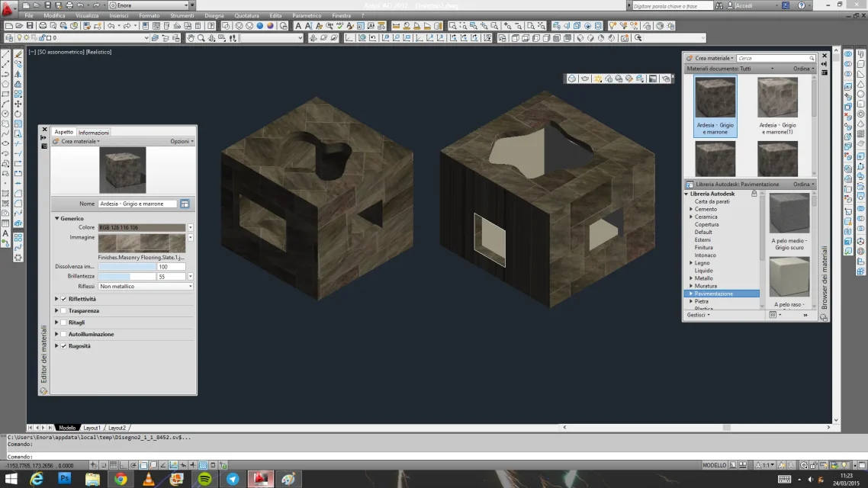Collapse the Generico section

[57, 219]
